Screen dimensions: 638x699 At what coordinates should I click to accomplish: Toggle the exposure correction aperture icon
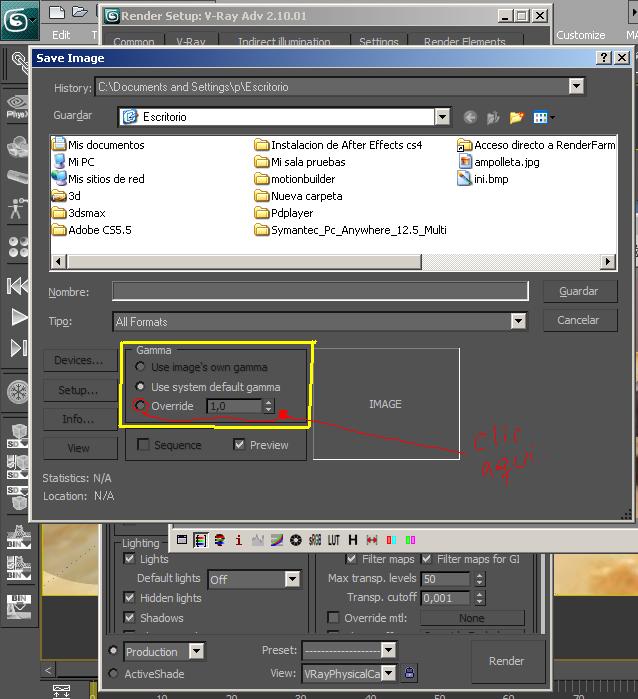click(x=296, y=540)
